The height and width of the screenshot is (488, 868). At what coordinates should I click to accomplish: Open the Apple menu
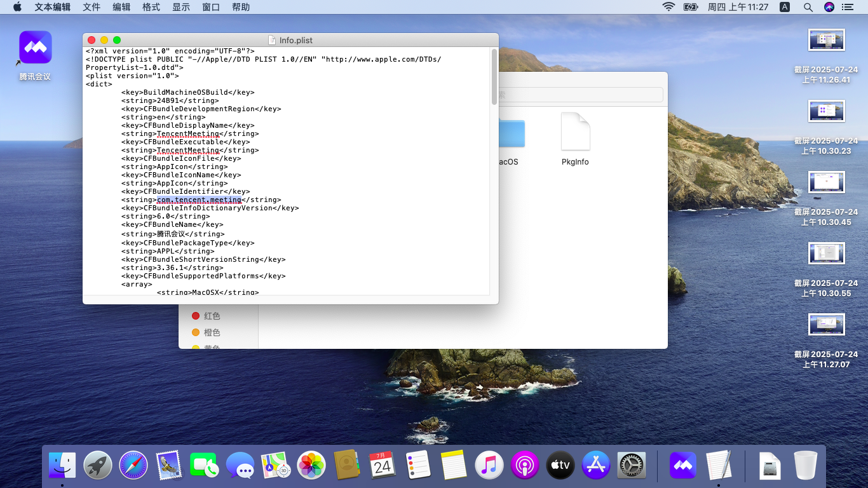pyautogui.click(x=17, y=7)
